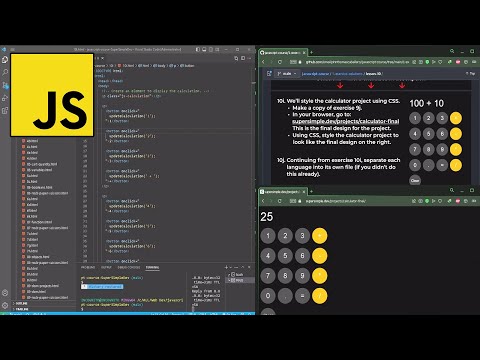This screenshot has width=480, height=360.
Task: Split the VS Code editor to the right
Action: (x=243, y=58)
